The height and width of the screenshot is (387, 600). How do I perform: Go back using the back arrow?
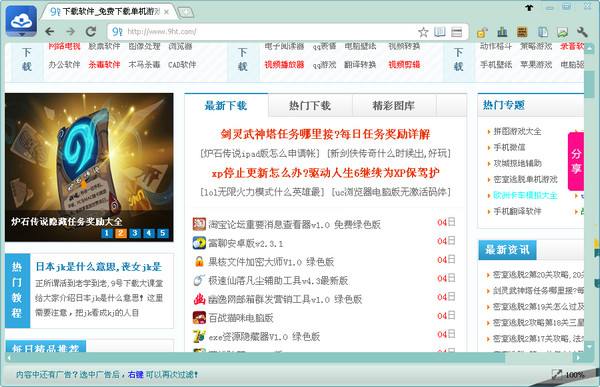pos(50,31)
